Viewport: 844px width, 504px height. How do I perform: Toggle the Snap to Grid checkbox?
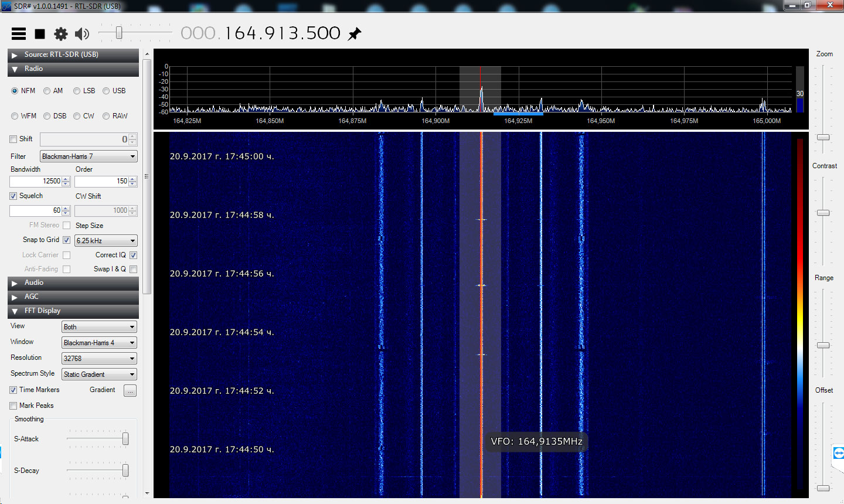point(66,240)
